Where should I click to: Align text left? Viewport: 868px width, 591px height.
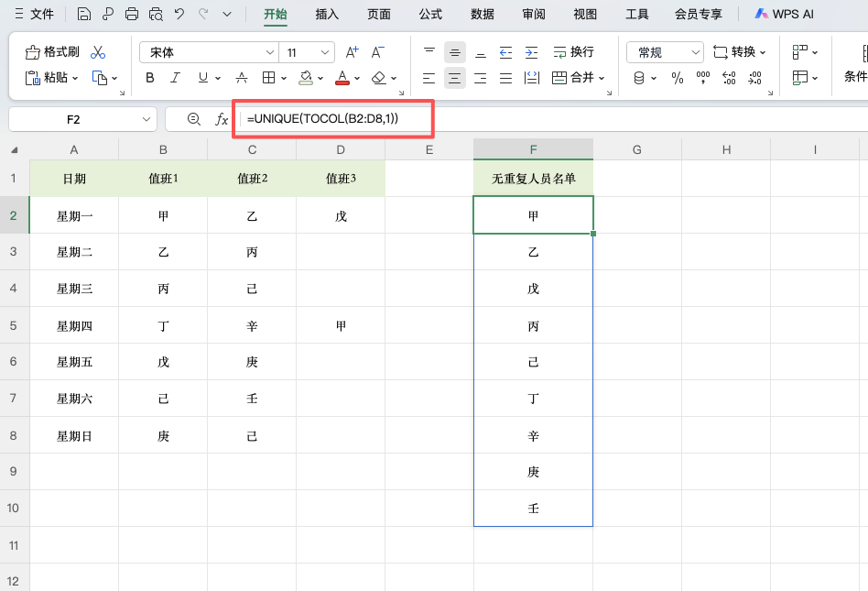pyautogui.click(x=429, y=78)
